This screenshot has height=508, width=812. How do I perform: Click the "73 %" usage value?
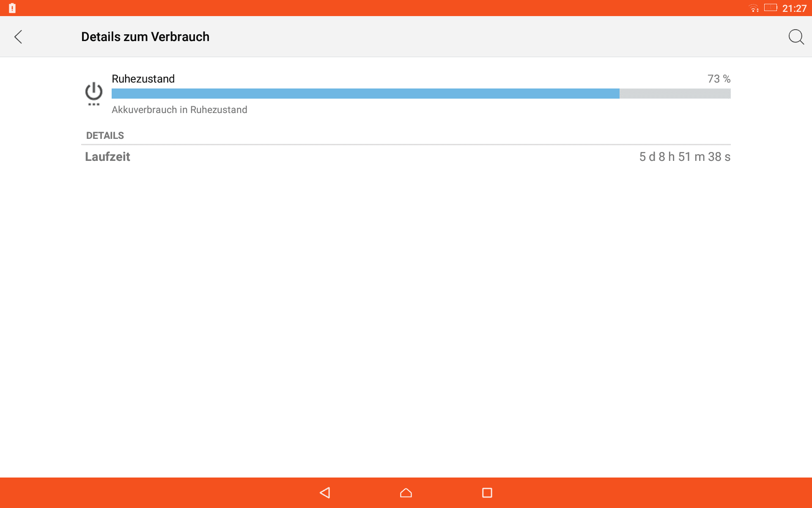click(x=719, y=79)
